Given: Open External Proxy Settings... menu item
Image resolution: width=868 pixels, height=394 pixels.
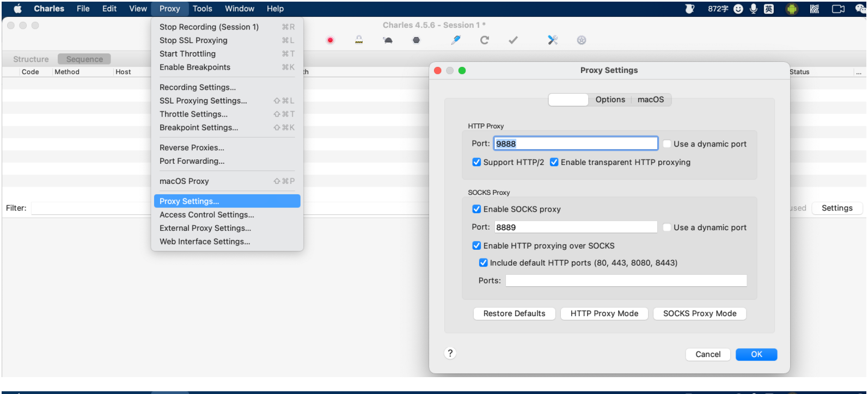Looking at the screenshot, I should click(227, 228).
